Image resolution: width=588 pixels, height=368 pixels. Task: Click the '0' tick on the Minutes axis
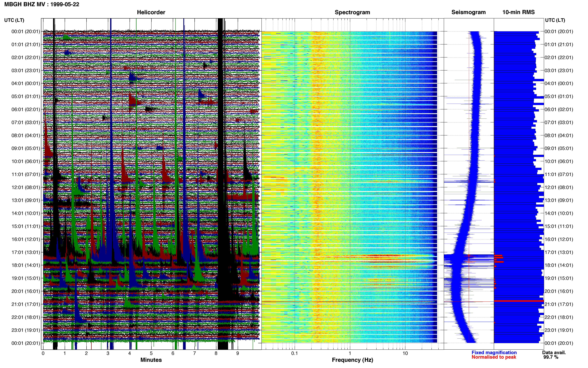coord(43,353)
